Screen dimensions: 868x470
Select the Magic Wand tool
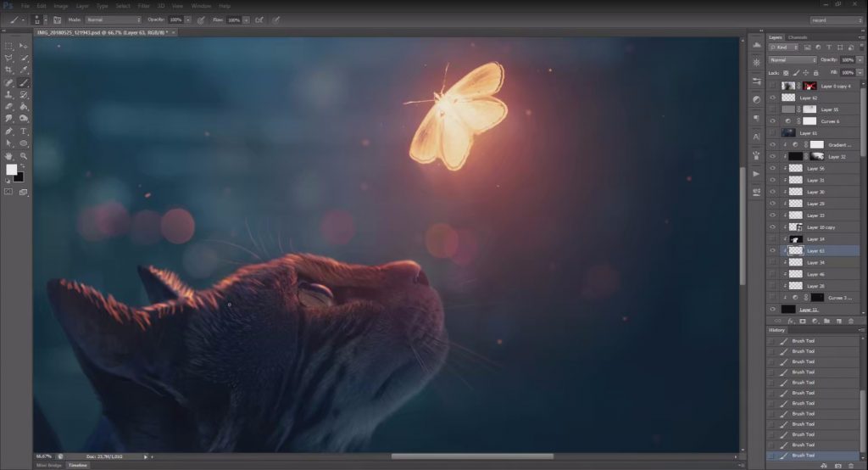[23, 59]
